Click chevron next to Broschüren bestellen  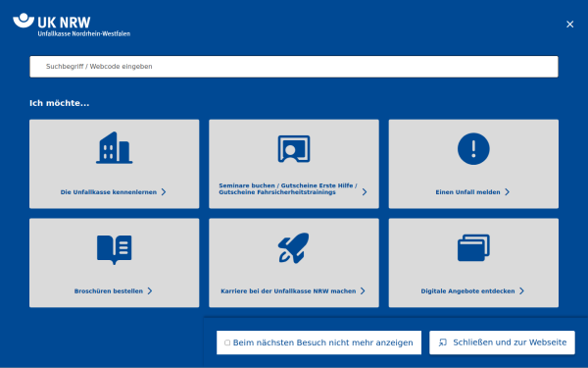point(150,291)
